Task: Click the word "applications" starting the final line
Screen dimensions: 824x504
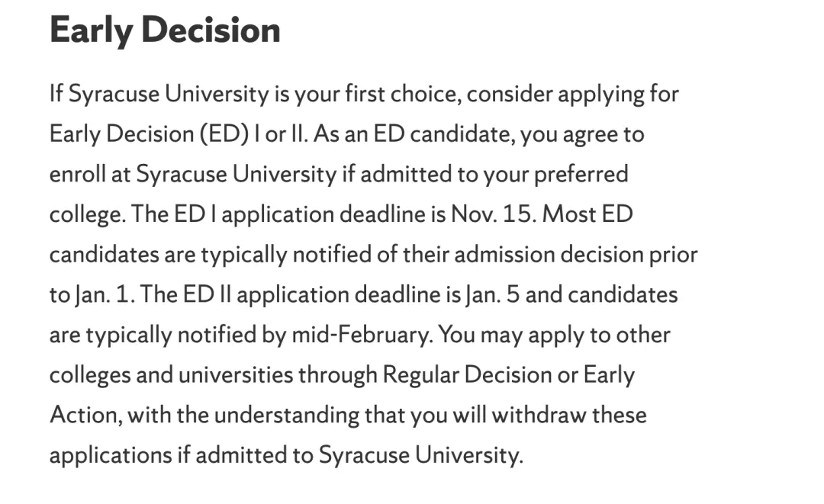Action: pos(111,456)
